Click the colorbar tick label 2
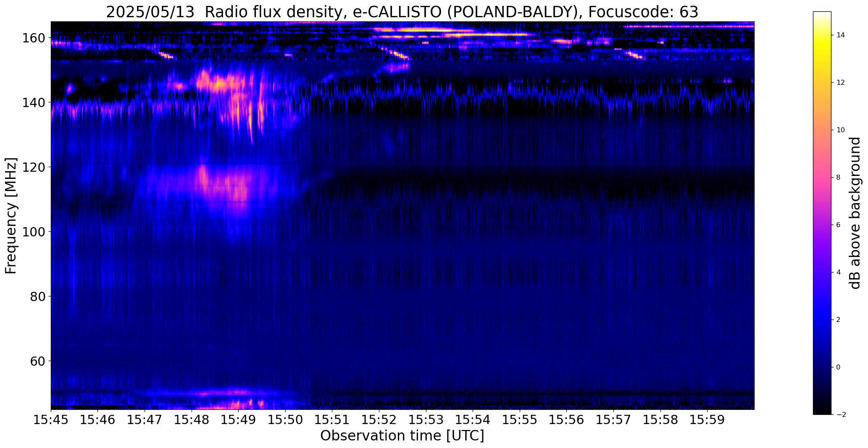This screenshot has height=448, width=868. tap(839, 320)
